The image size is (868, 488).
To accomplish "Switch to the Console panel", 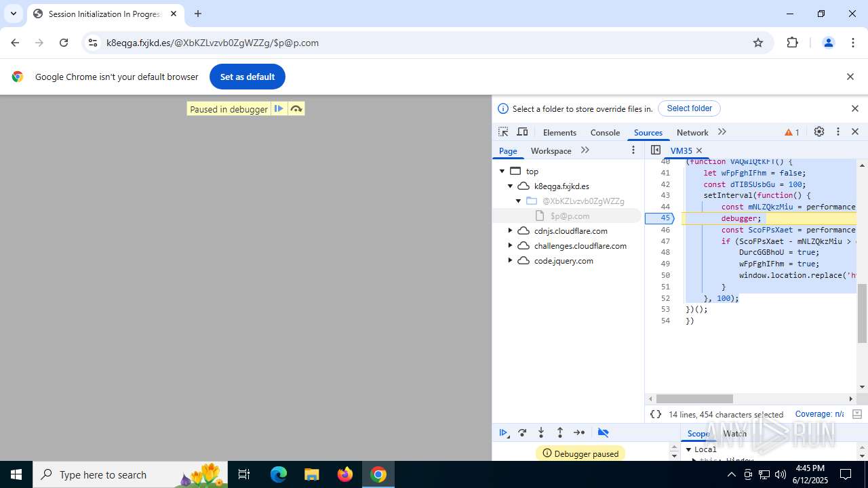I will click(x=605, y=133).
